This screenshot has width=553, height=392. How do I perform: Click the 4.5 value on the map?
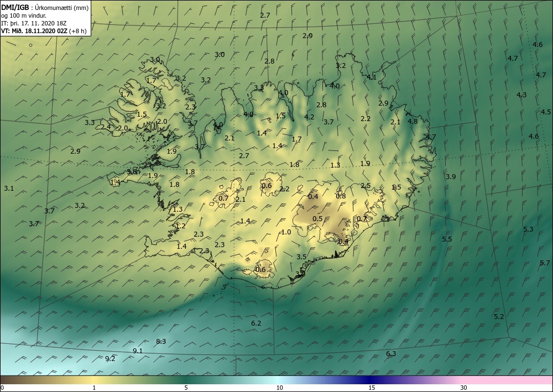pos(546,112)
